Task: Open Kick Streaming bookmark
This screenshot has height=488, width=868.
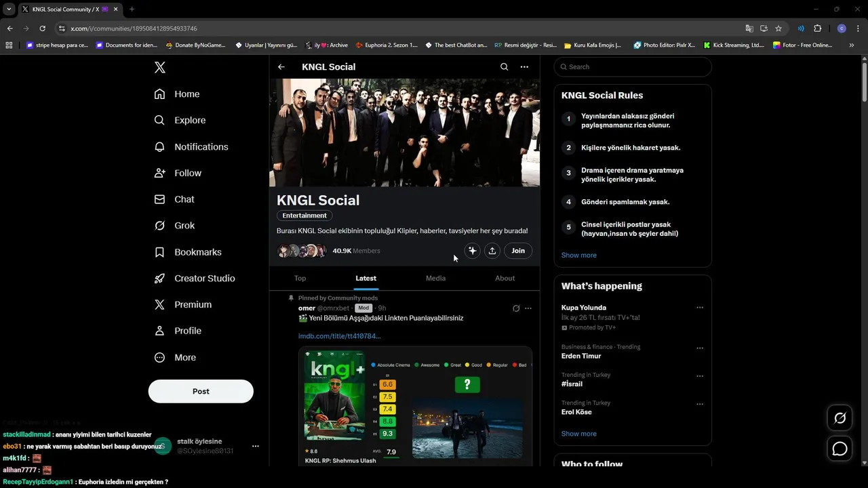Action: click(x=734, y=45)
